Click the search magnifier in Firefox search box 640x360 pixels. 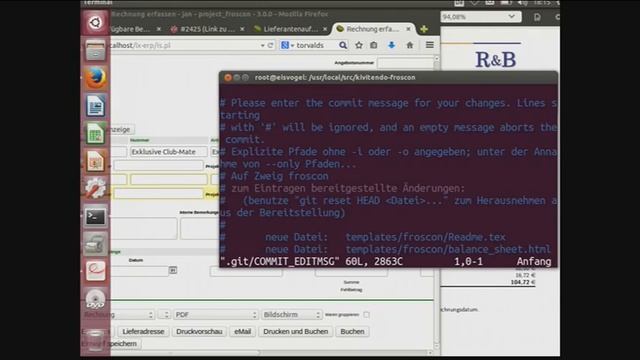tap(343, 45)
